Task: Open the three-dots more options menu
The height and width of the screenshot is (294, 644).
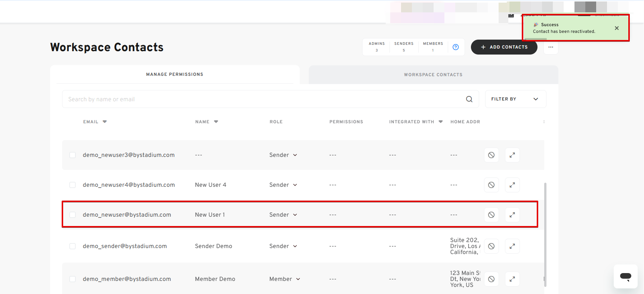Action: (551, 47)
